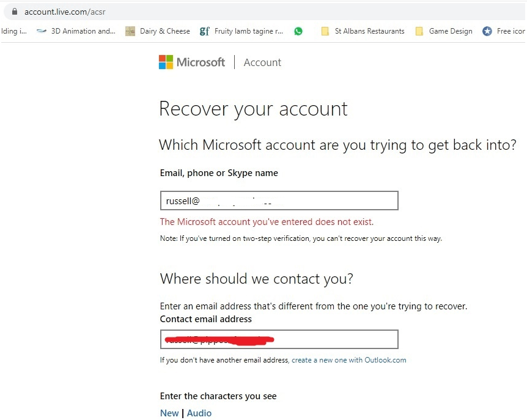
Task: Click the gf favicon of lamb tagine bookmark
Action: pyautogui.click(x=204, y=31)
